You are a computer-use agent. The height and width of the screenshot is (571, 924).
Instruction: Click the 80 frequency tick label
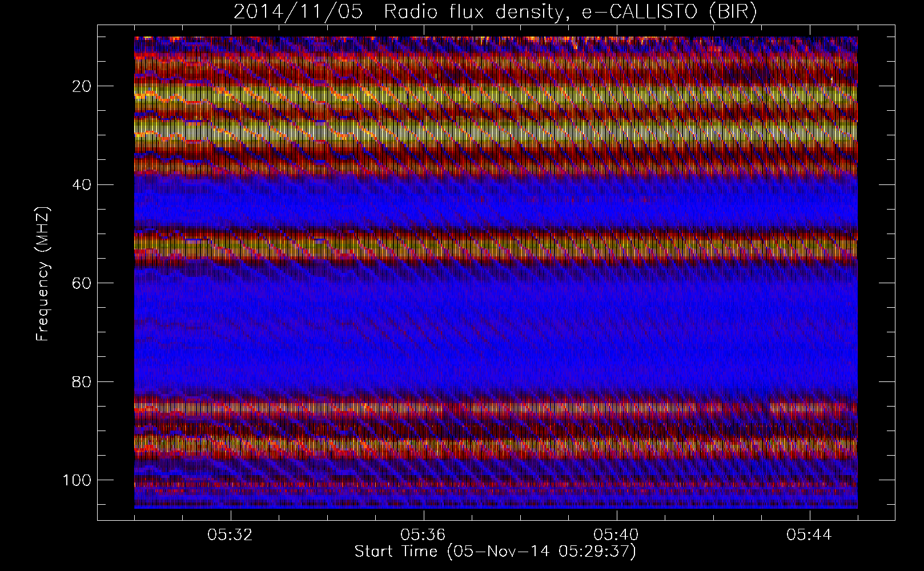click(82, 381)
